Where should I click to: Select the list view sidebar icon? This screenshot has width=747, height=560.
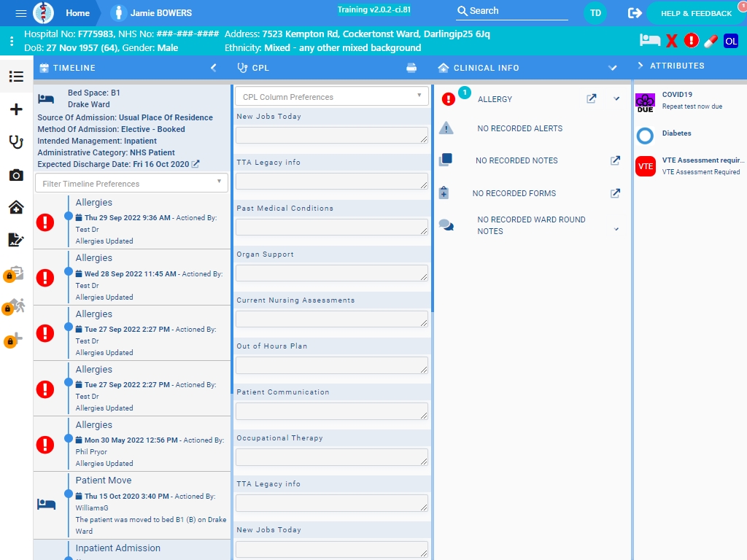16,76
